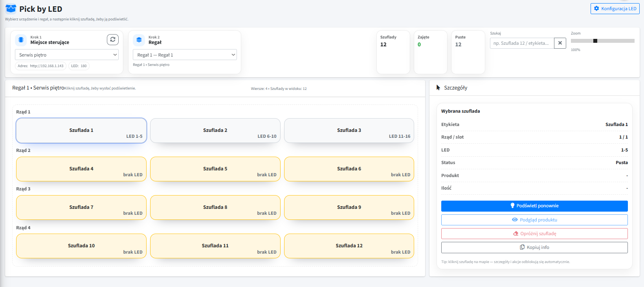Select Szuflada 3 with LED 11-16
Screen dimensions: 644x287
point(349,130)
